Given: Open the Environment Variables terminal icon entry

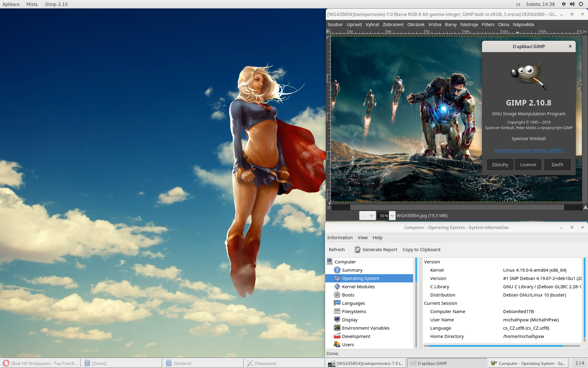Looking at the screenshot, I should 337,328.
